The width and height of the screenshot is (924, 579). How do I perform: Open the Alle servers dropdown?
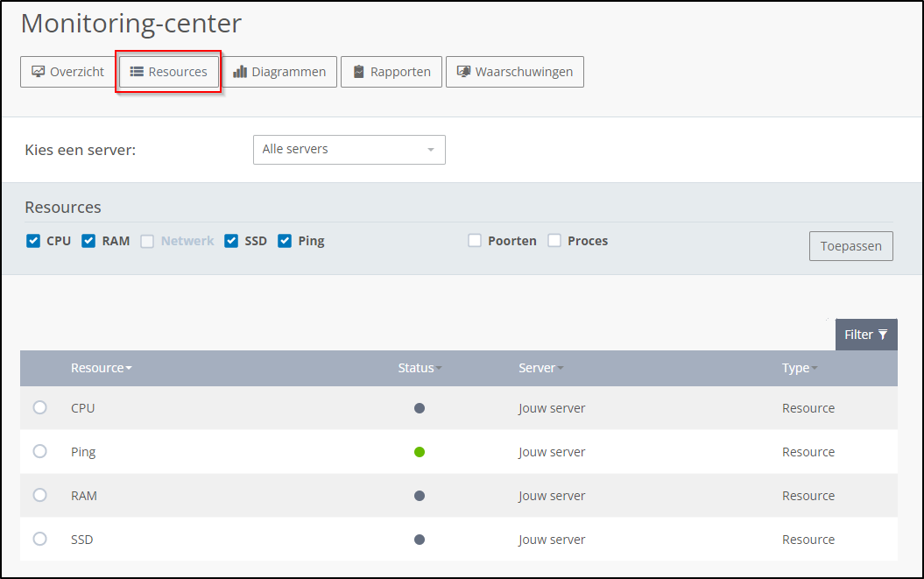[349, 150]
